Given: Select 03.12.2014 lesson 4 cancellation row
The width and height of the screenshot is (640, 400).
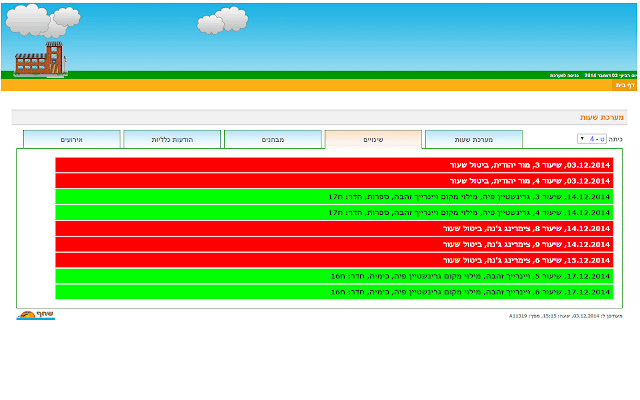Looking at the screenshot, I should click(334, 181).
